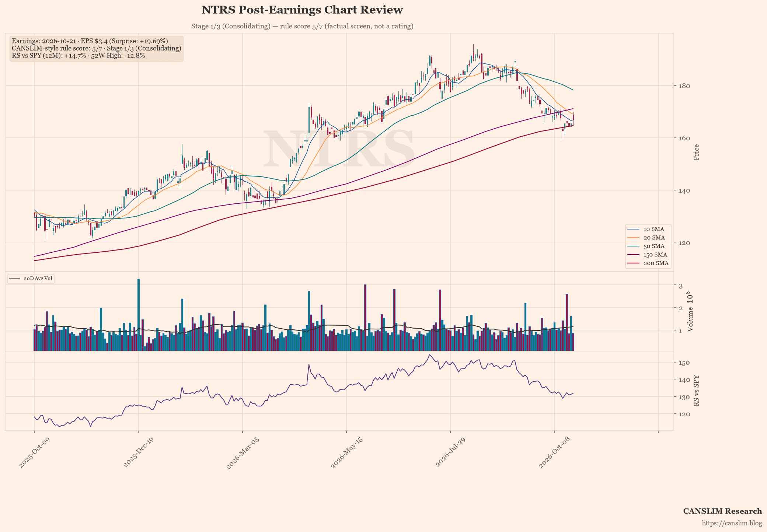Click the 150 SMA legend entry
This screenshot has width=767, height=532.
coord(648,255)
